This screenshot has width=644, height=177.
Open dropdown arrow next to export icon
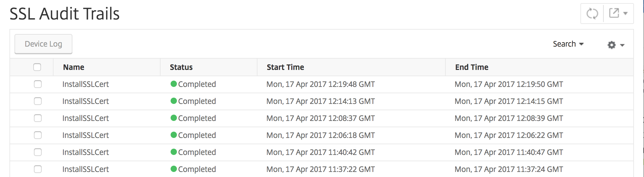click(625, 14)
